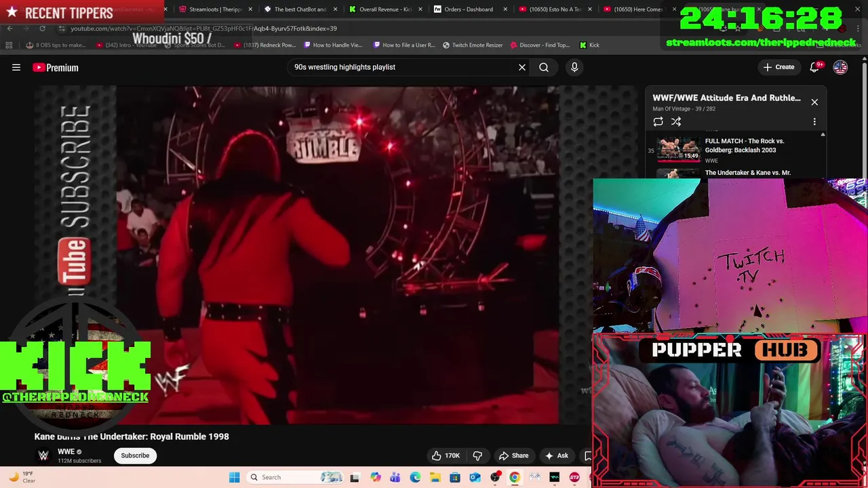
Task: Toggle shuffle playlist
Action: point(676,122)
